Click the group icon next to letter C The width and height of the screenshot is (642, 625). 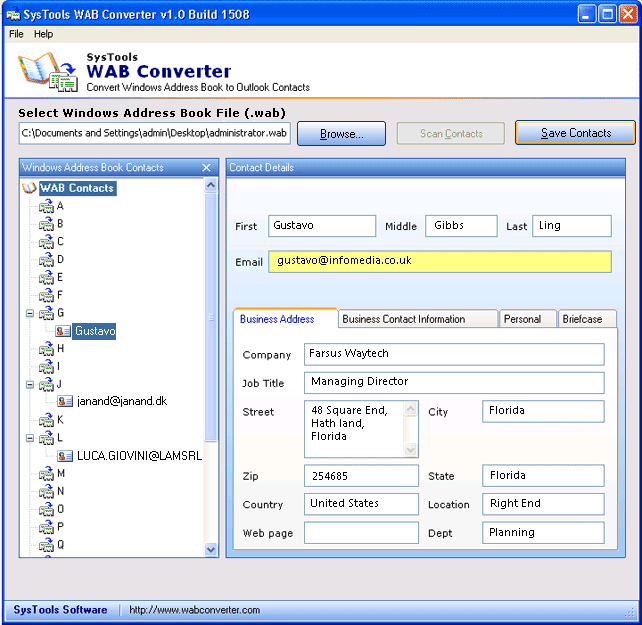point(46,242)
